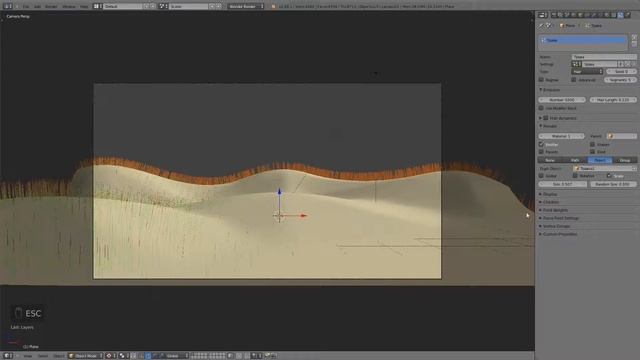The height and width of the screenshot is (360, 640).
Task: Remove the particle system slot with minus
Action: click(x=634, y=44)
